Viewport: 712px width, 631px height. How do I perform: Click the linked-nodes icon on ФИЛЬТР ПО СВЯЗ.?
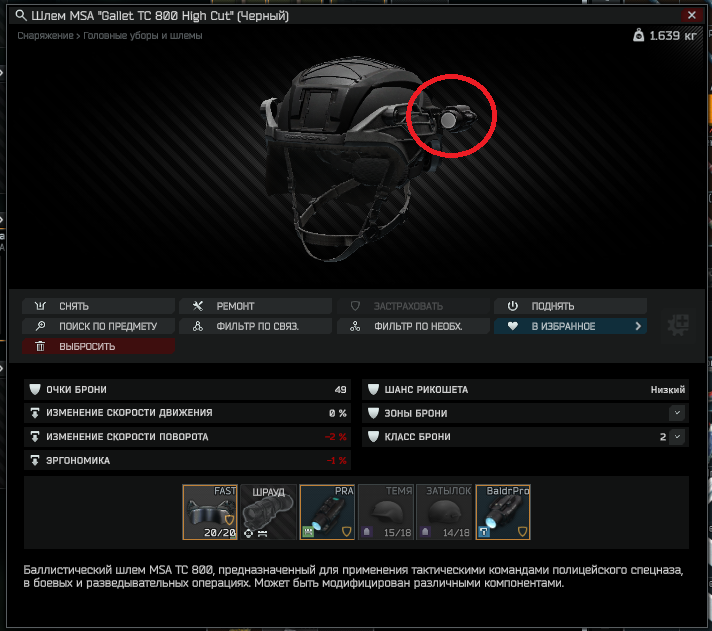198,326
